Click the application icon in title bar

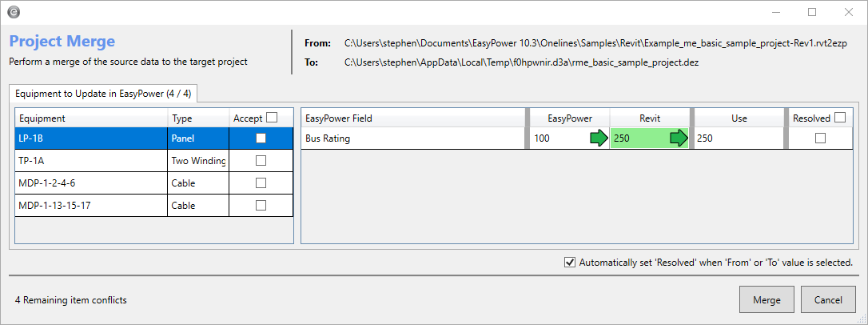coord(14,12)
